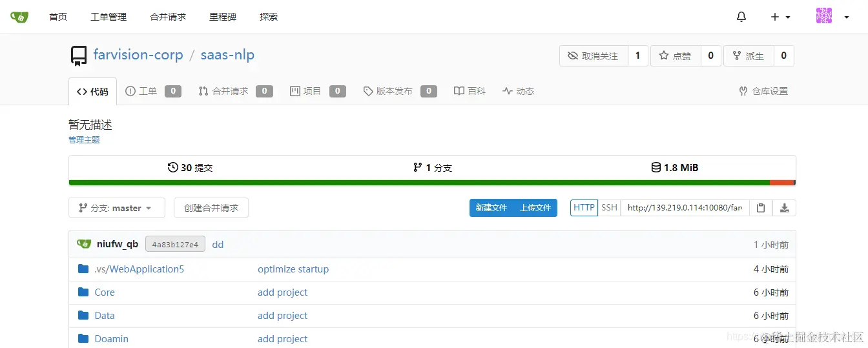Open the dd commit message
The image size is (868, 348).
(x=218, y=245)
